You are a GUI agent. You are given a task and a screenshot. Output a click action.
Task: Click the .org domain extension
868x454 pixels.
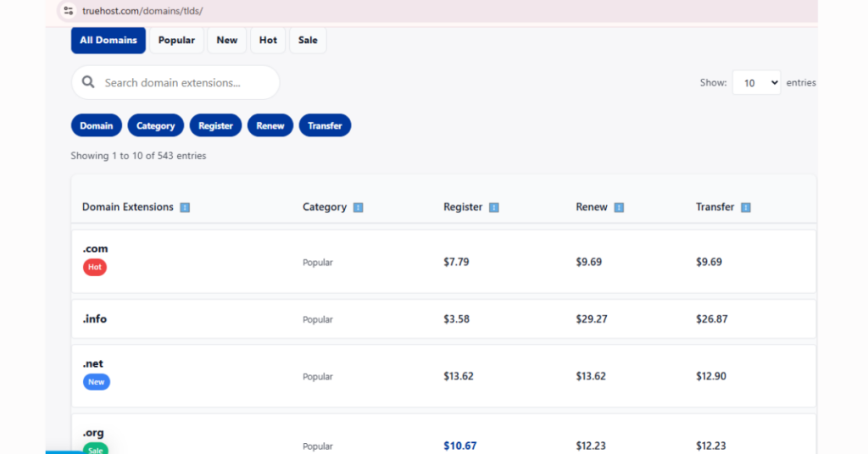coord(93,433)
